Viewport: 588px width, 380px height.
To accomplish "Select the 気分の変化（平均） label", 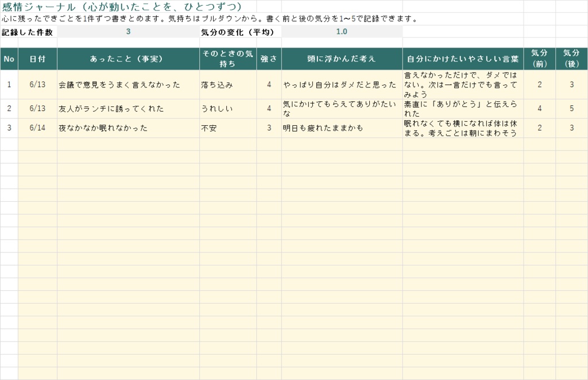I will coord(241,32).
